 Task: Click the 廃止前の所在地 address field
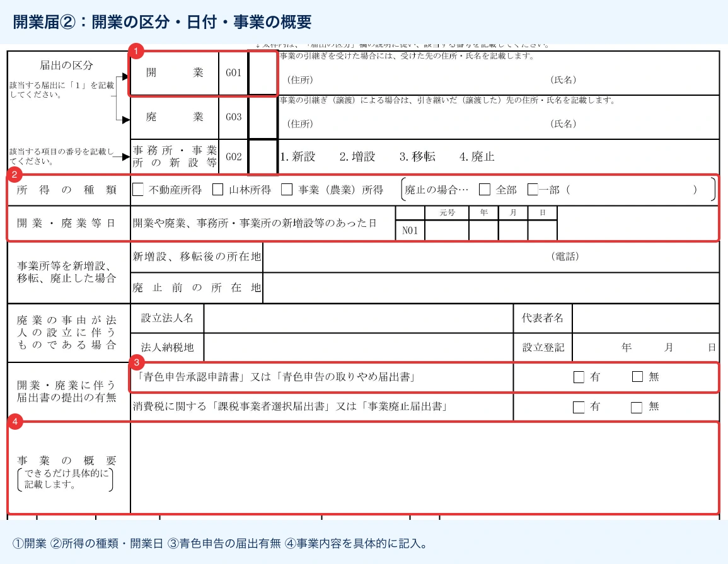pyautogui.click(x=491, y=288)
